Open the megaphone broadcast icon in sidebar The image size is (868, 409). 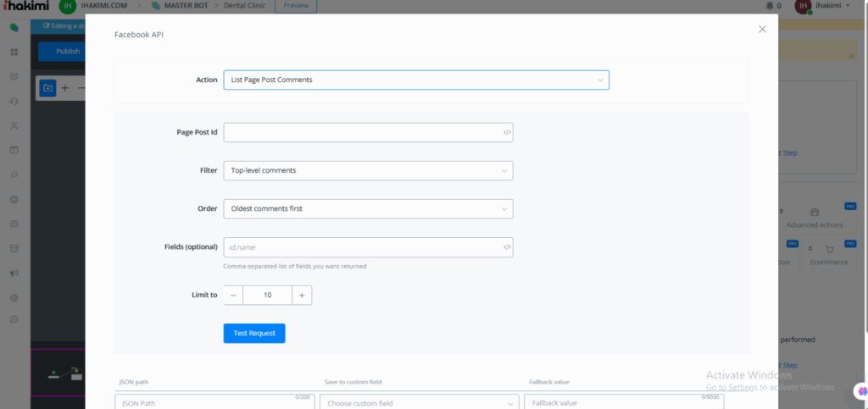click(14, 273)
